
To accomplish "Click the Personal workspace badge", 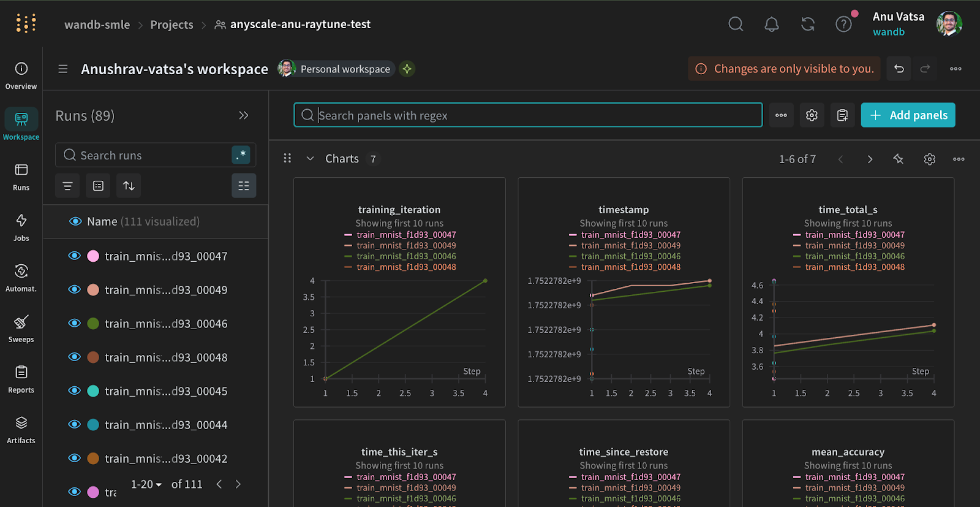I will [x=336, y=69].
